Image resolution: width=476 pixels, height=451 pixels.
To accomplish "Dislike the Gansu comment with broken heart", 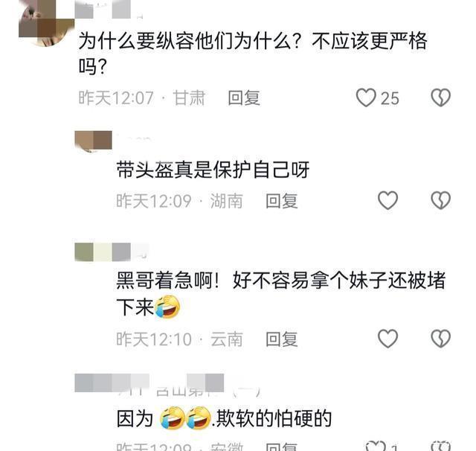I will click(441, 97).
